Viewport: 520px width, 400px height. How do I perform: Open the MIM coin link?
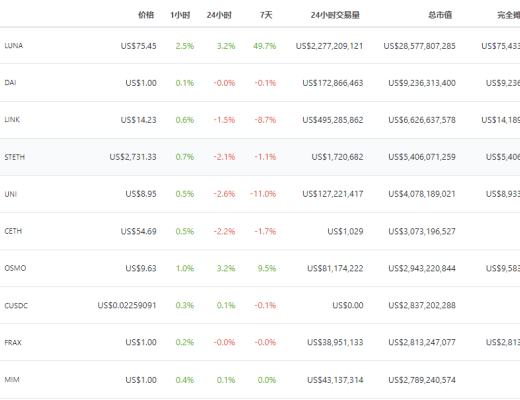click(12, 380)
